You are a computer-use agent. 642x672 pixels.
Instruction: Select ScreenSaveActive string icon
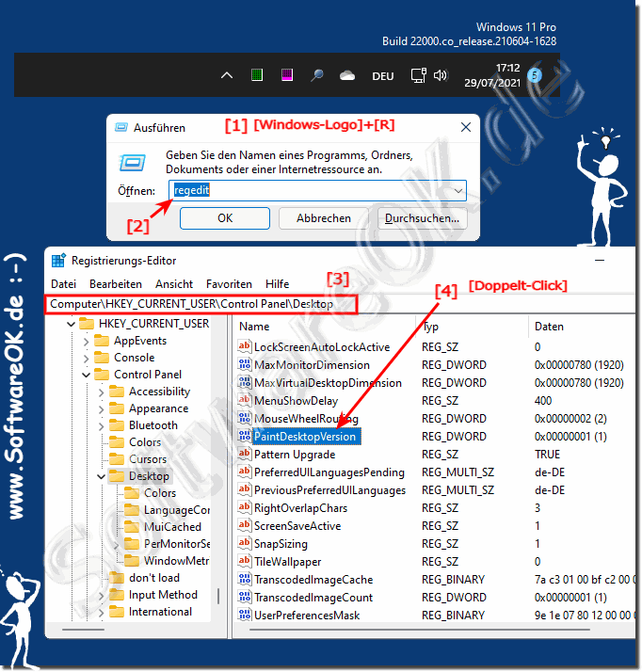pos(245,525)
